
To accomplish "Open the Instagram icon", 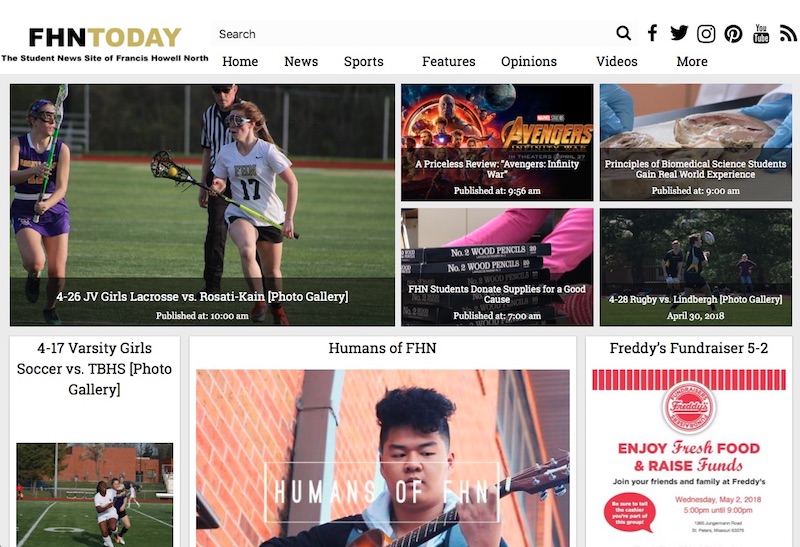I will (706, 34).
